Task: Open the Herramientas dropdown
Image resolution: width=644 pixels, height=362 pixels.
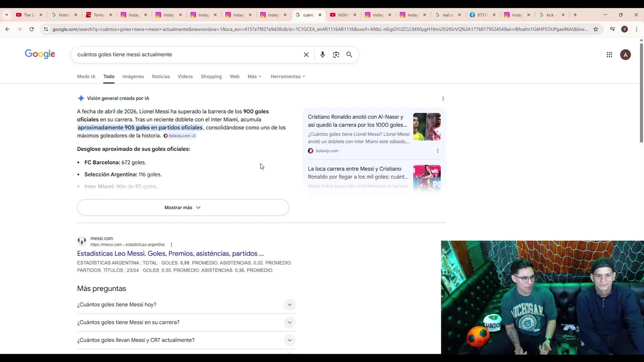Action: click(288, 76)
